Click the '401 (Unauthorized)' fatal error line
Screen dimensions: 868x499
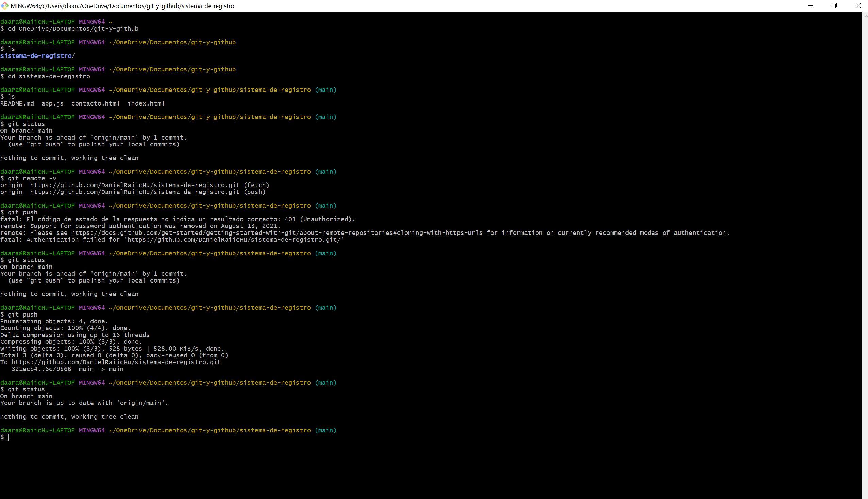tap(178, 219)
